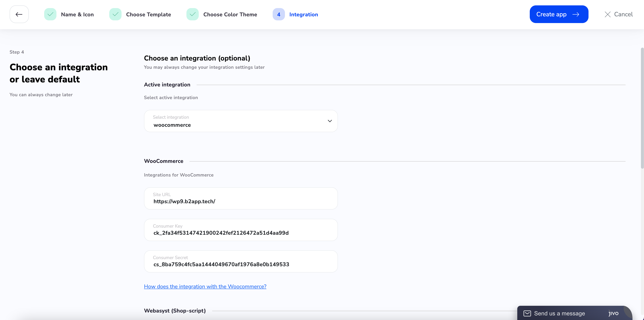Screen dimensions: 644x320
Task: Focus the Consumer Key input
Action: [241, 233]
